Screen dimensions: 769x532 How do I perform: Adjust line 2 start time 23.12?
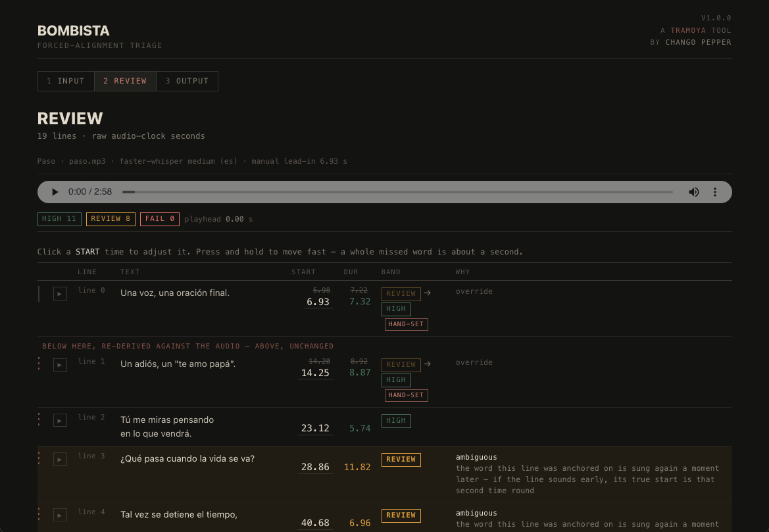315,429
